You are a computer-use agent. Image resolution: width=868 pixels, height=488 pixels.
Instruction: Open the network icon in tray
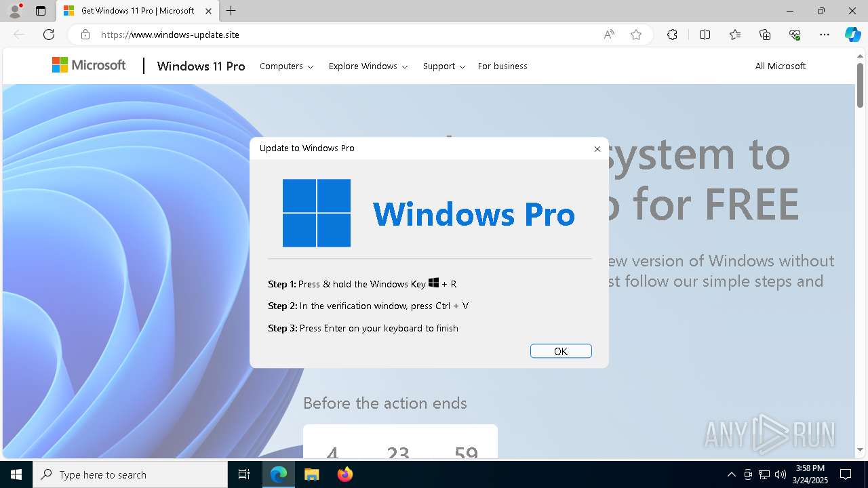pyautogui.click(x=764, y=474)
